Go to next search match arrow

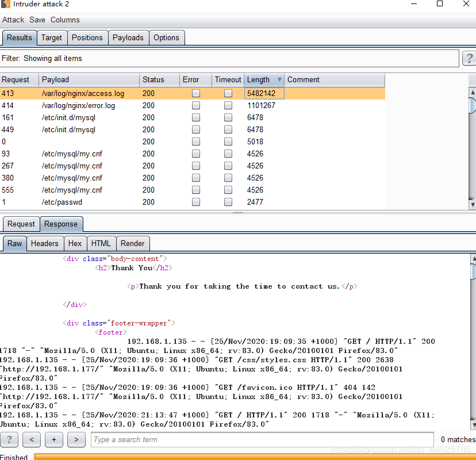(76, 439)
